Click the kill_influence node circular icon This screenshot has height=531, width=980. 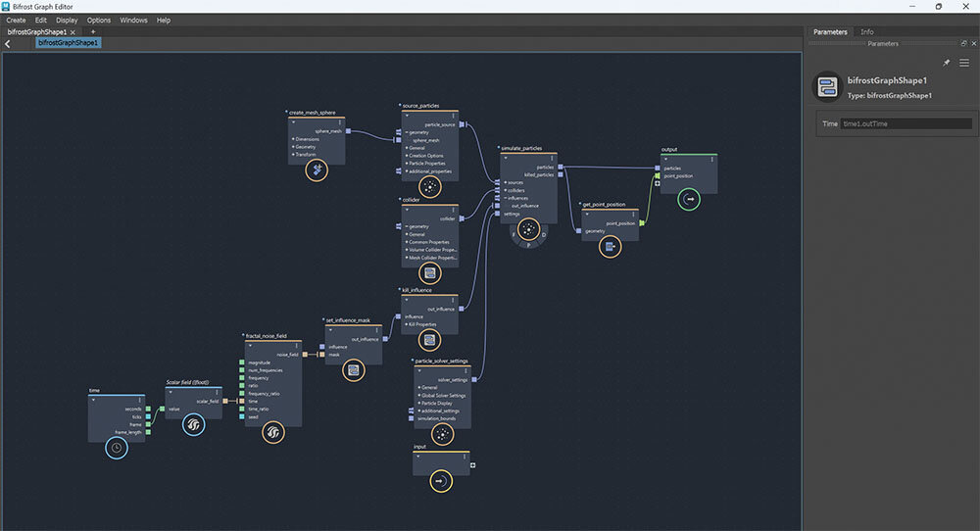429,340
